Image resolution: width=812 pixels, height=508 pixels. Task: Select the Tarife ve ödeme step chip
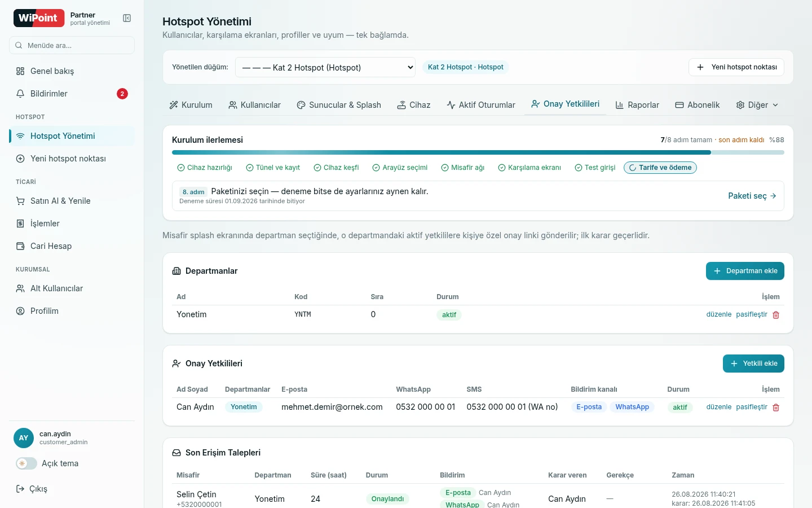click(660, 168)
